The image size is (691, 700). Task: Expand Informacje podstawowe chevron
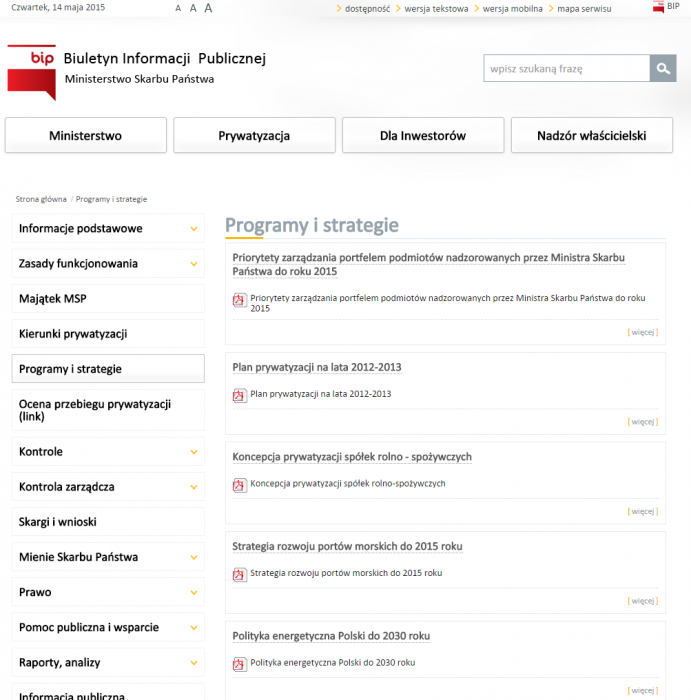(194, 229)
